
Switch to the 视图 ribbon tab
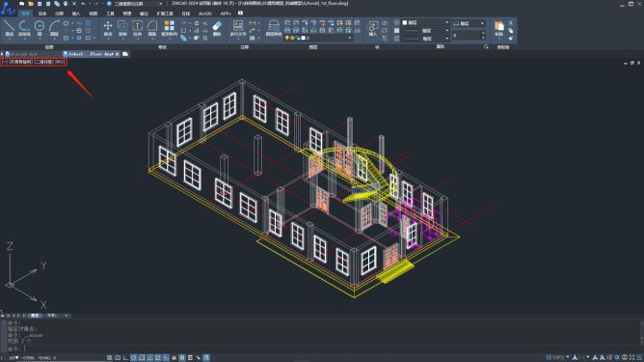(x=94, y=14)
